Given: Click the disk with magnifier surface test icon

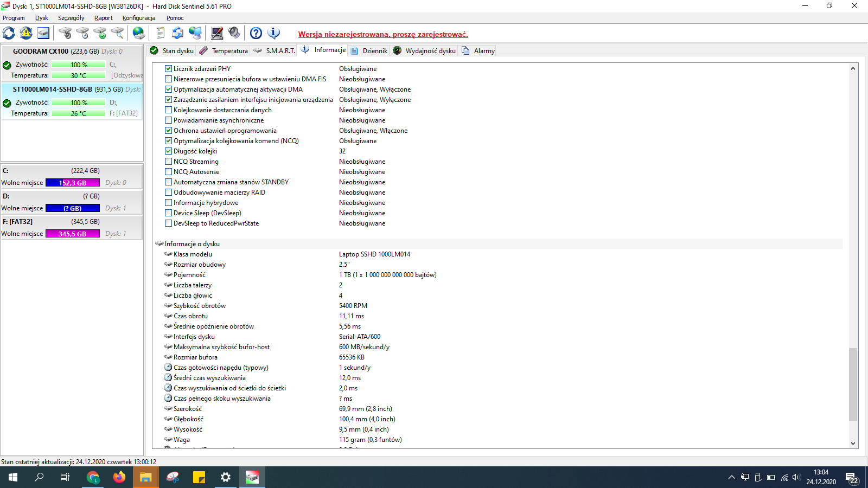Looking at the screenshot, I should pyautogui.click(x=117, y=33).
